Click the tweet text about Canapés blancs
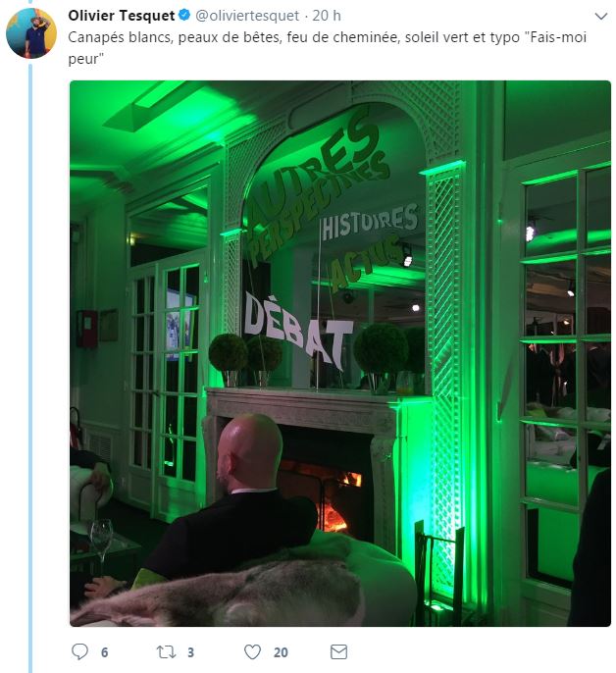 pyautogui.click(x=327, y=48)
